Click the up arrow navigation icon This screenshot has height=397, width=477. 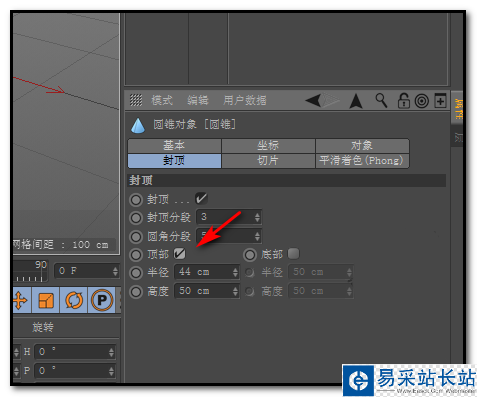coord(356,100)
